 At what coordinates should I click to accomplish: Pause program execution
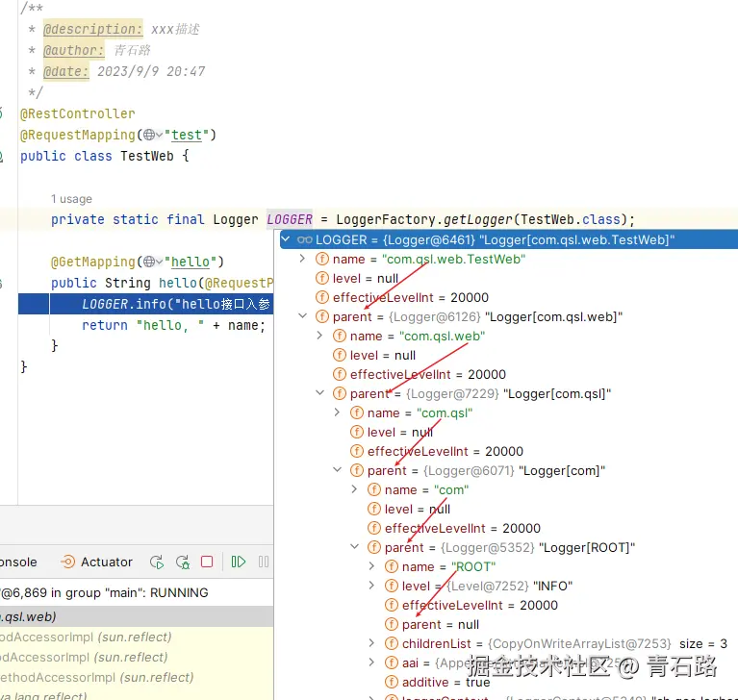tap(264, 562)
